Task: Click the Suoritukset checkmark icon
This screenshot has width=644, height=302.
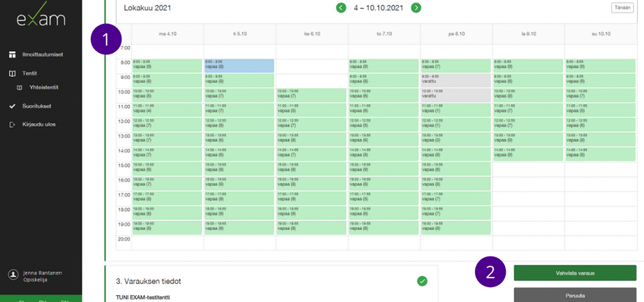Action: [12, 107]
